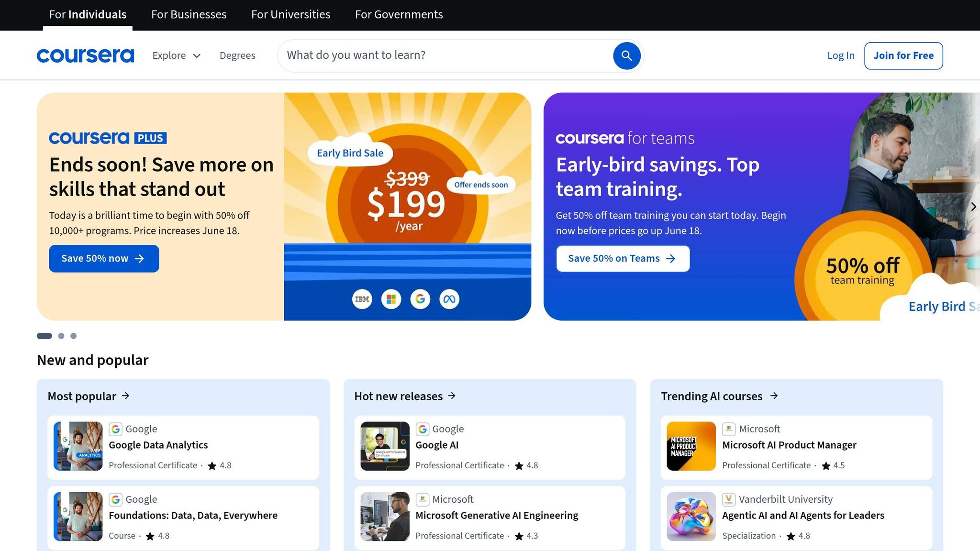Screen dimensions: 980x551
Task: Click arrow next to Most popular
Action: (125, 396)
